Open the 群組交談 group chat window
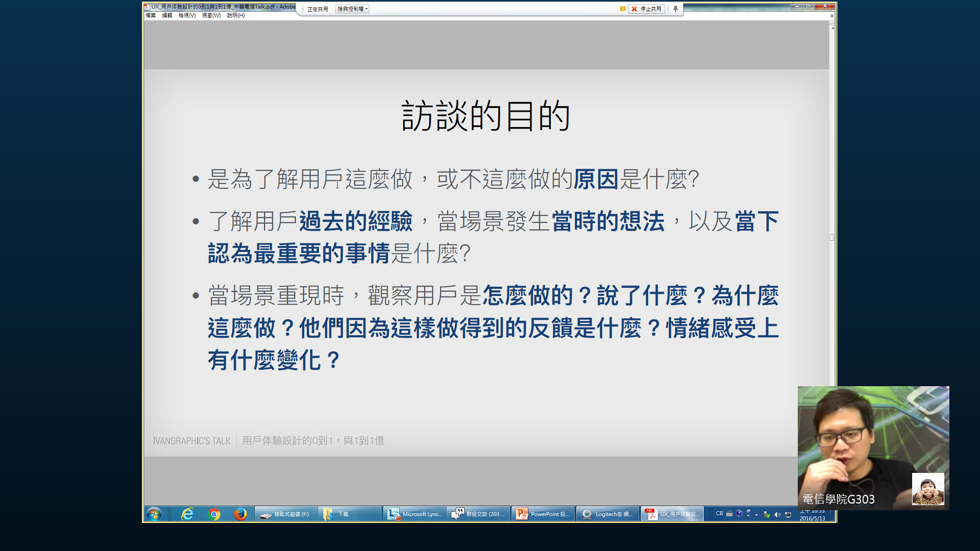 (x=478, y=514)
